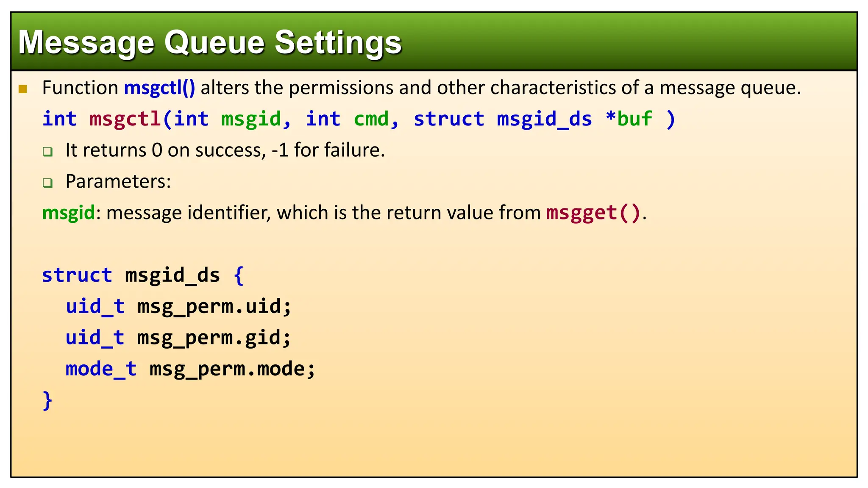Click the red msgget() function reference
Viewport: 868px width, 488px height.
593,213
